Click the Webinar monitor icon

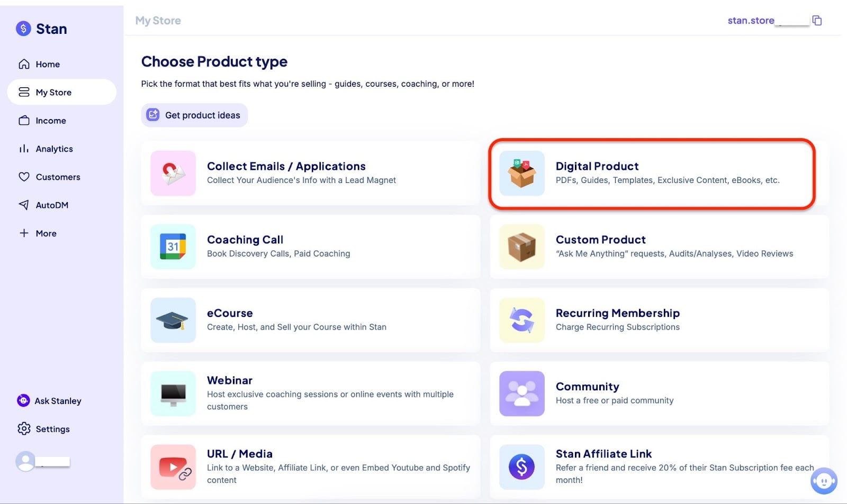coord(173,393)
